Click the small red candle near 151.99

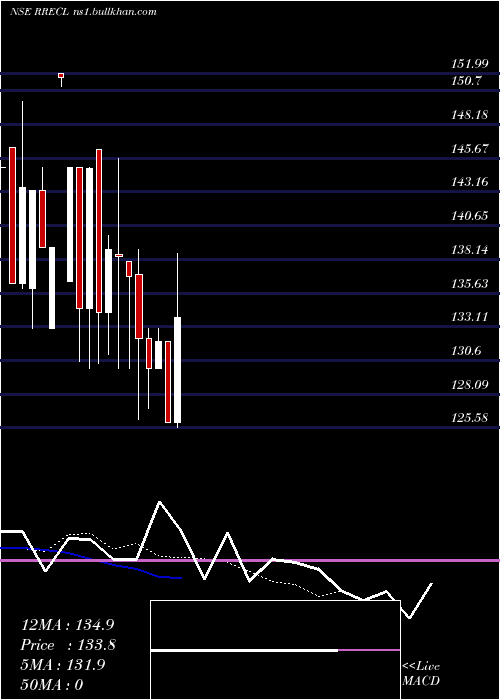coord(61,76)
